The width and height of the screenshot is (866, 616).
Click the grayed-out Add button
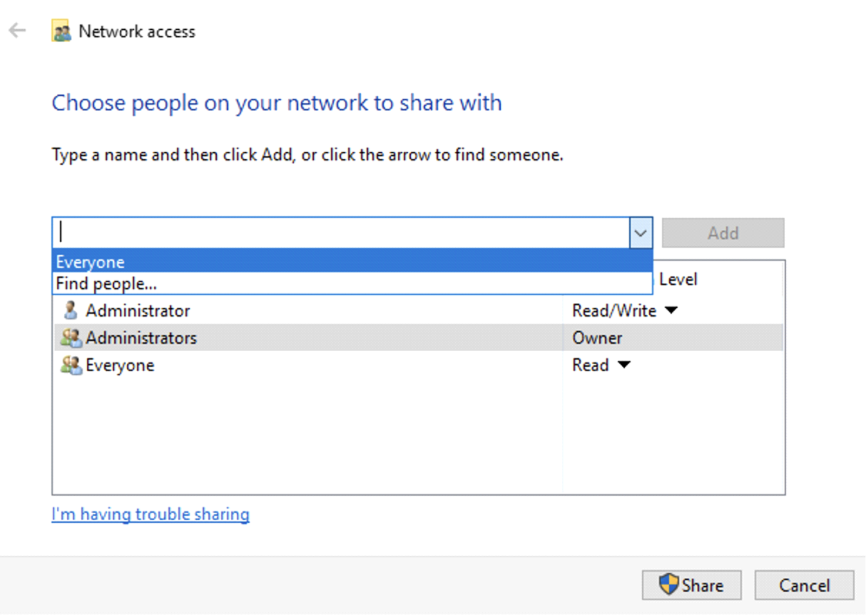[722, 233]
